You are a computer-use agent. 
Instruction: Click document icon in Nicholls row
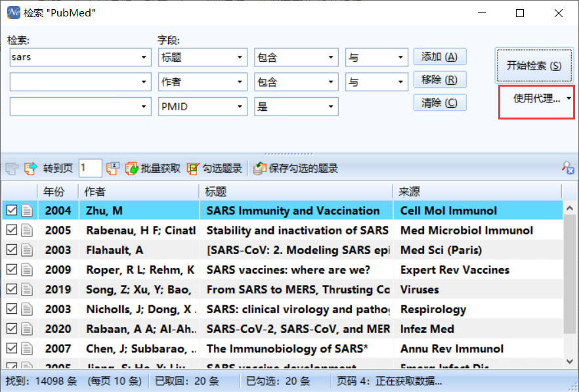[27, 309]
